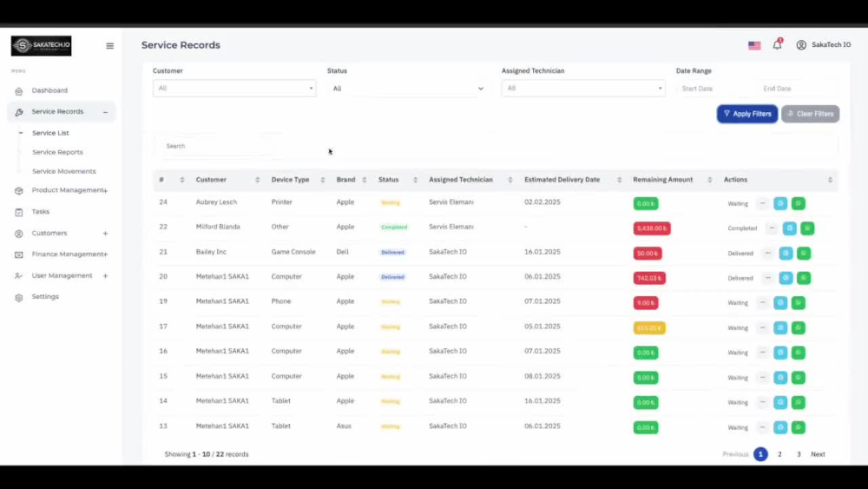Click the Dashboard home icon

pos(19,91)
